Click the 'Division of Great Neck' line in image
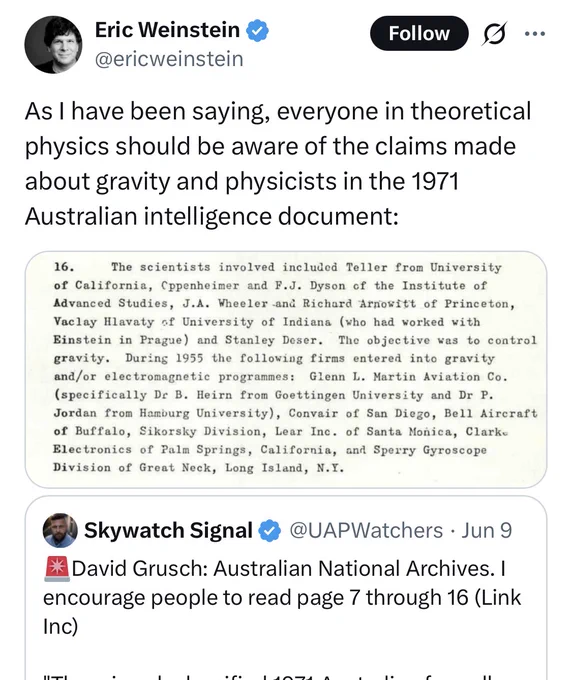572x680 pixels. click(199, 468)
